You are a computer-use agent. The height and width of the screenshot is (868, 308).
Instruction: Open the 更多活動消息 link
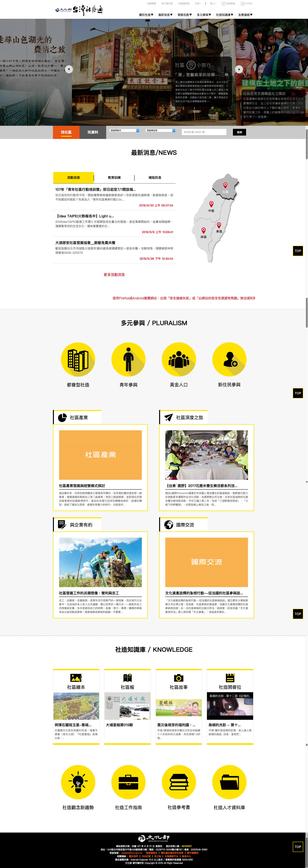pos(114,275)
